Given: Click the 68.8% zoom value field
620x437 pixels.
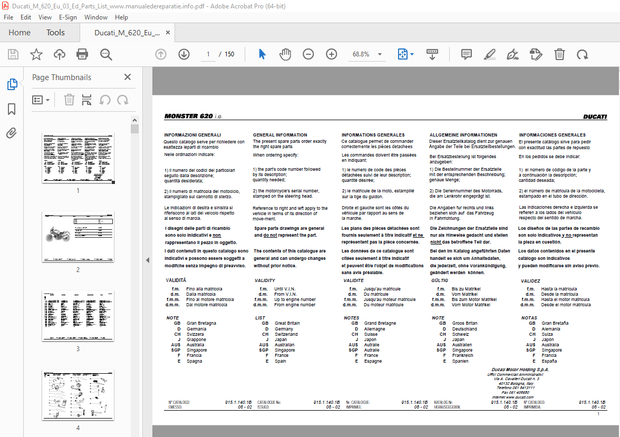Looking at the screenshot, I should [x=361, y=54].
